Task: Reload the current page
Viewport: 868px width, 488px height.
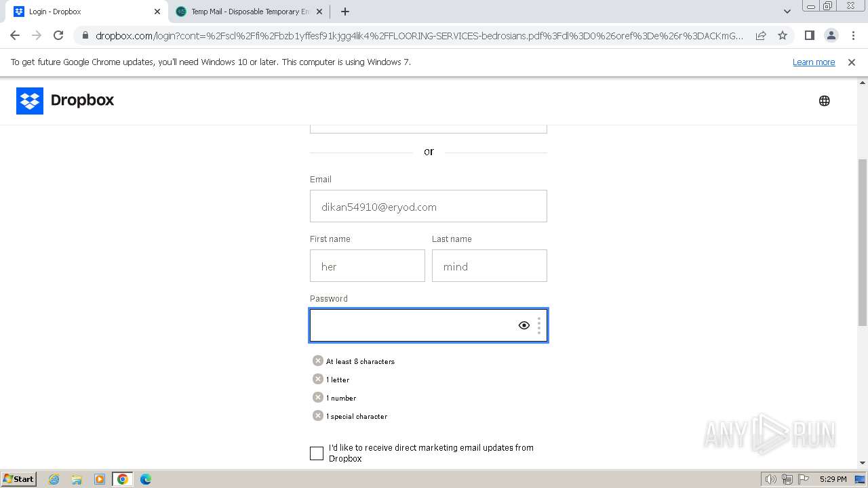Action: 58,35
